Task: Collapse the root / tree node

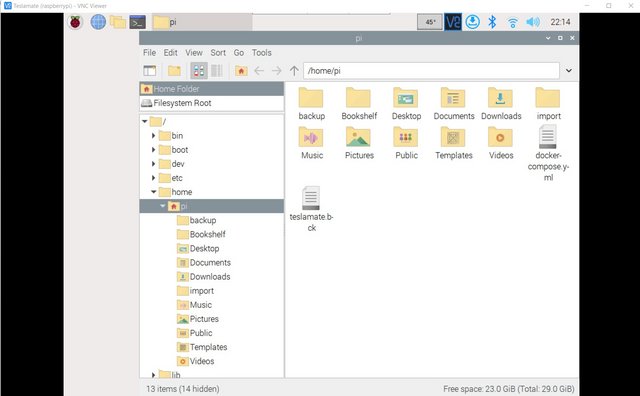Action: click(144, 121)
